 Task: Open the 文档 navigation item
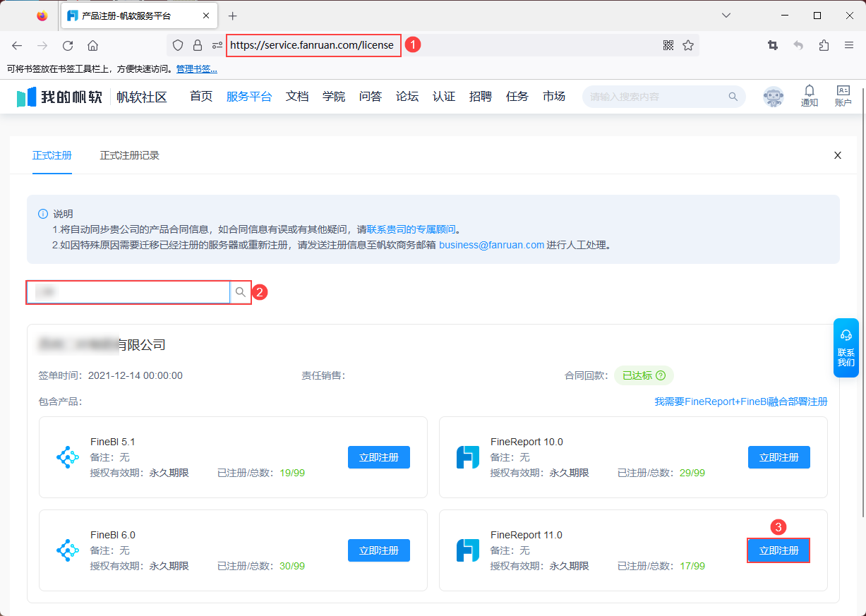[297, 97]
